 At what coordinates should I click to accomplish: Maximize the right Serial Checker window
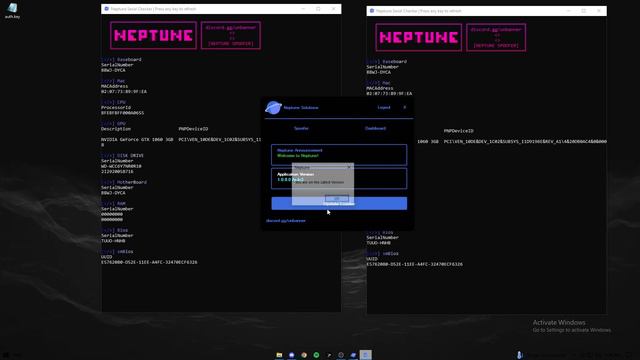(x=584, y=11)
